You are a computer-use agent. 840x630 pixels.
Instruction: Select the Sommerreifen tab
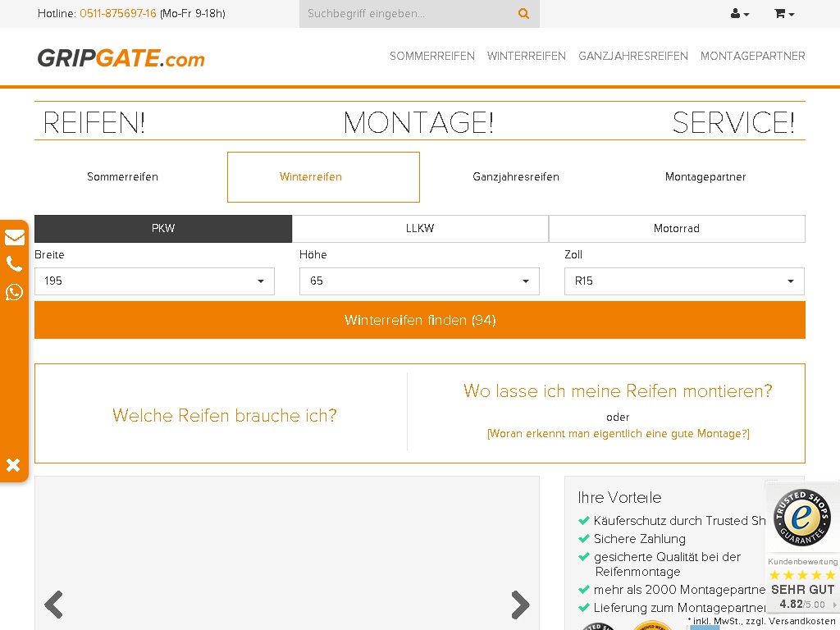point(123,177)
